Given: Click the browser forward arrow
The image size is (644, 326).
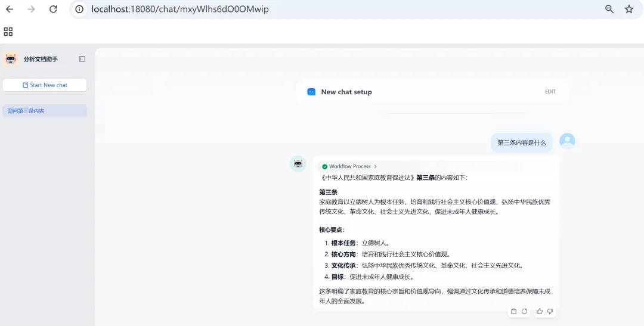Looking at the screenshot, I should tap(31, 9).
